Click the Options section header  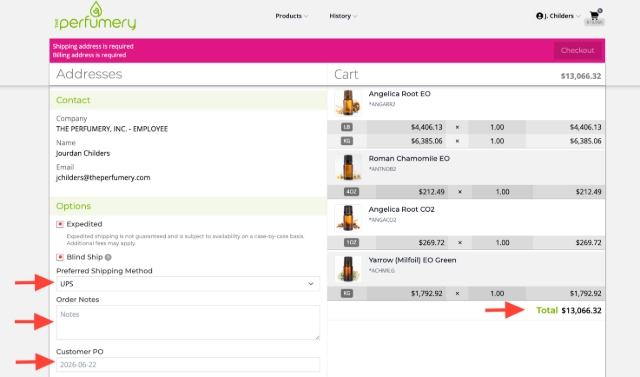coord(188,206)
